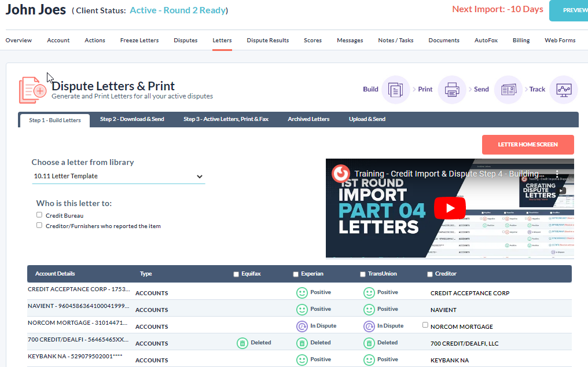Toggle the TransUnion column header checkbox
Viewport: 588px width, 367px height.
click(362, 274)
